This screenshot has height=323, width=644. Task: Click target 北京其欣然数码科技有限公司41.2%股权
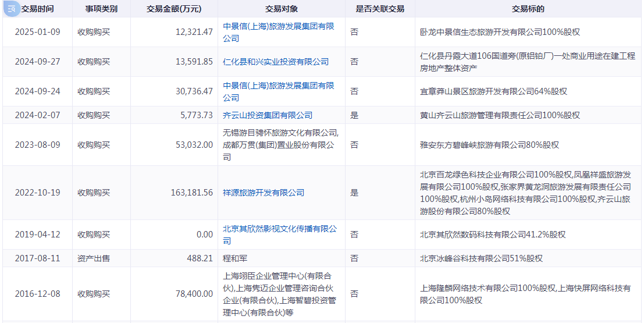click(492, 235)
